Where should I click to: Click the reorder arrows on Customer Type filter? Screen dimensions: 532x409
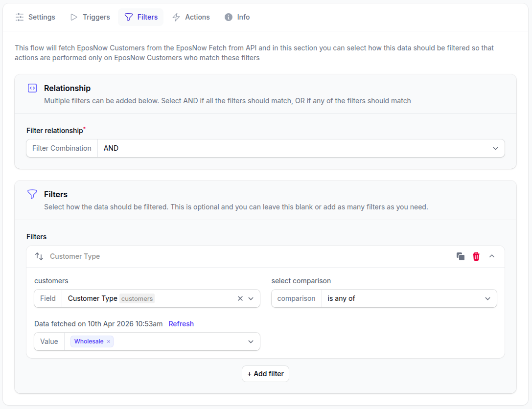point(39,256)
